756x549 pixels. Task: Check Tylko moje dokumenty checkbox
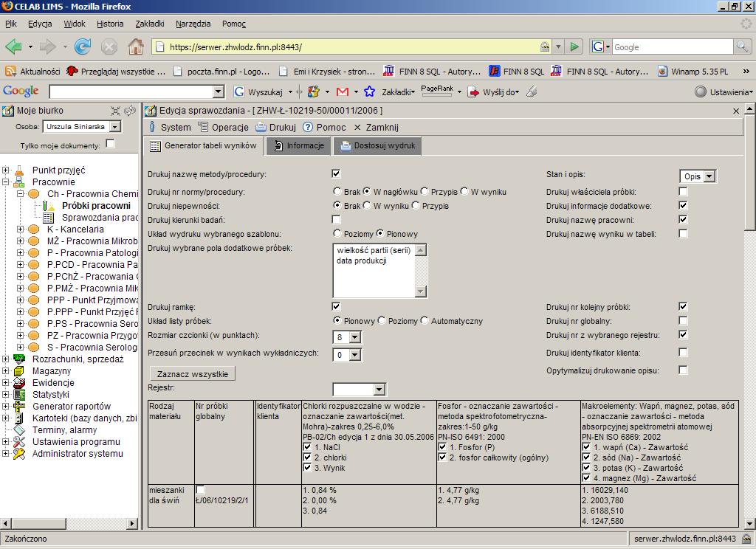(111, 144)
